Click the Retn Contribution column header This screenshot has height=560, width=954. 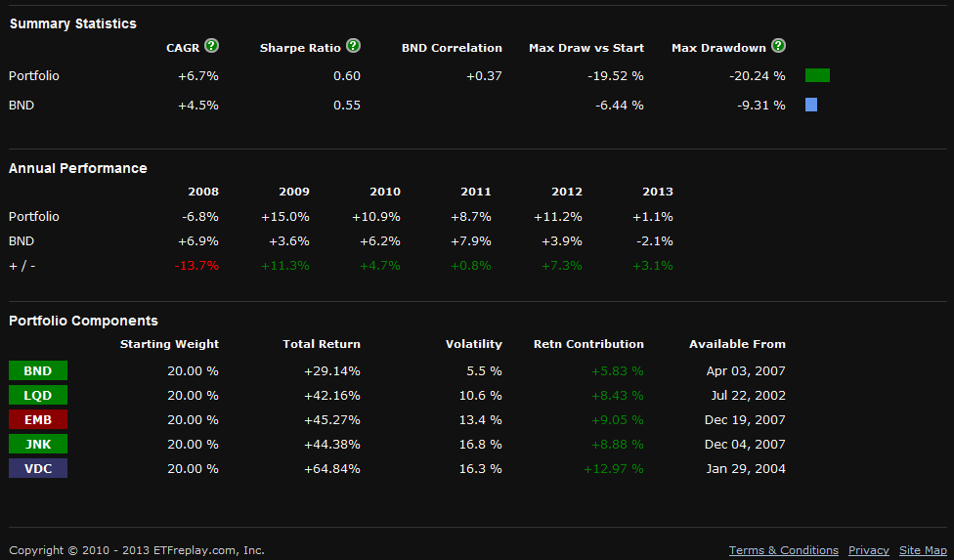pyautogui.click(x=588, y=344)
